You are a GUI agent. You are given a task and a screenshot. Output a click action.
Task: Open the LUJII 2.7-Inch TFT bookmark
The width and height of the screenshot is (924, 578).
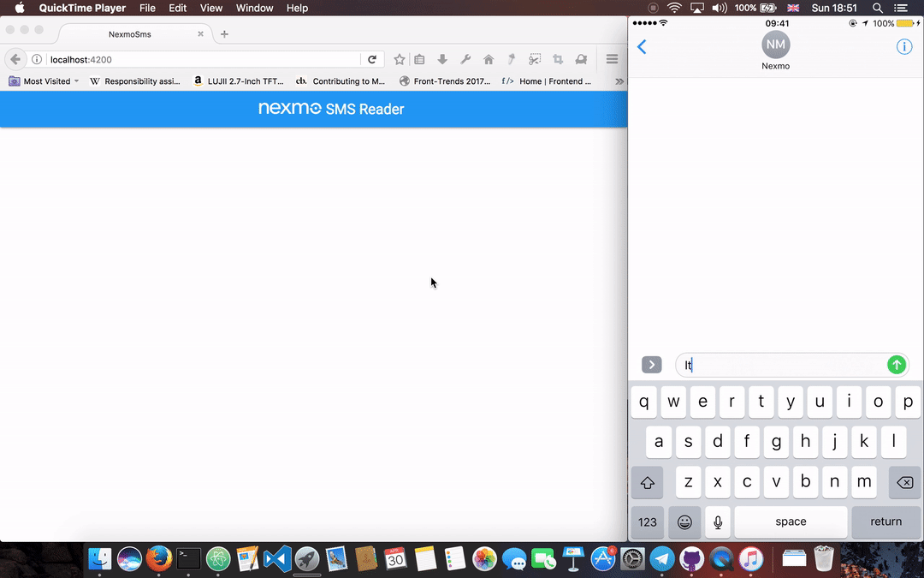pyautogui.click(x=239, y=81)
